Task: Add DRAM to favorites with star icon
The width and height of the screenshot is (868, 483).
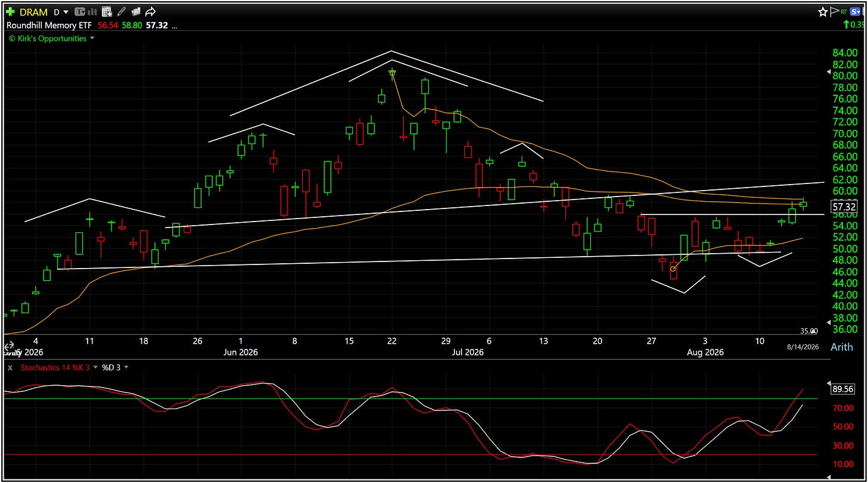Action: click(823, 12)
